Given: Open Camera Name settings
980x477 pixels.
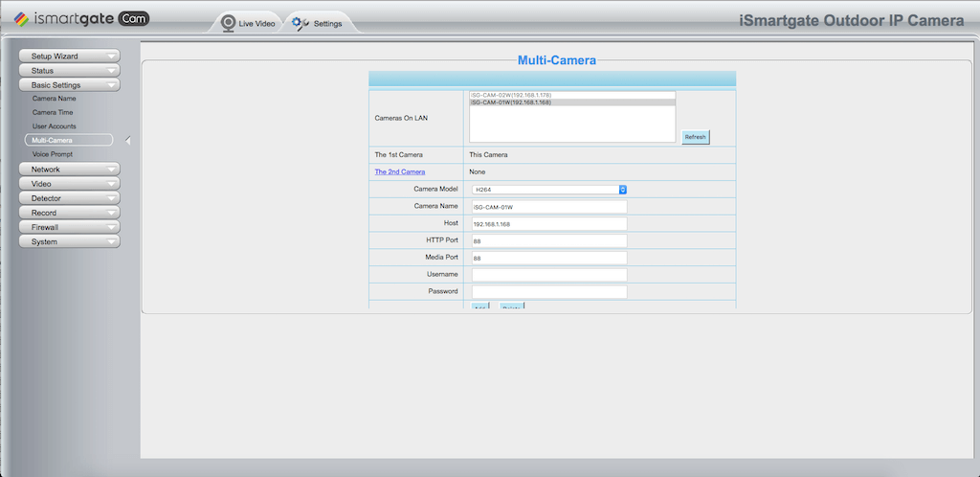Looking at the screenshot, I should point(55,99).
